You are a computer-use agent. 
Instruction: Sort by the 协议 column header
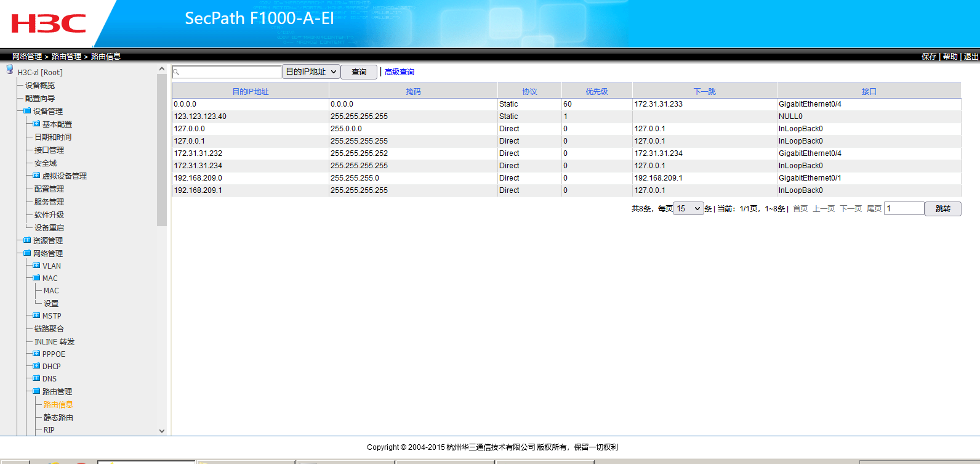(x=530, y=91)
